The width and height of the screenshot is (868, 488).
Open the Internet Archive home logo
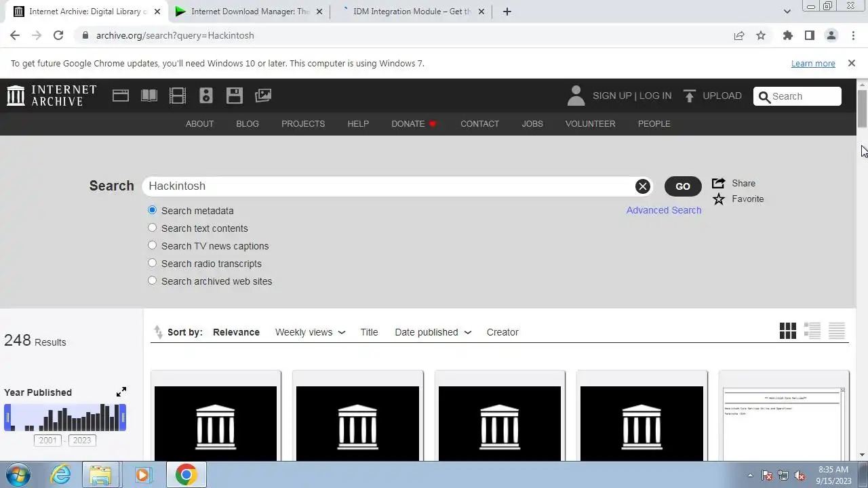click(x=52, y=96)
